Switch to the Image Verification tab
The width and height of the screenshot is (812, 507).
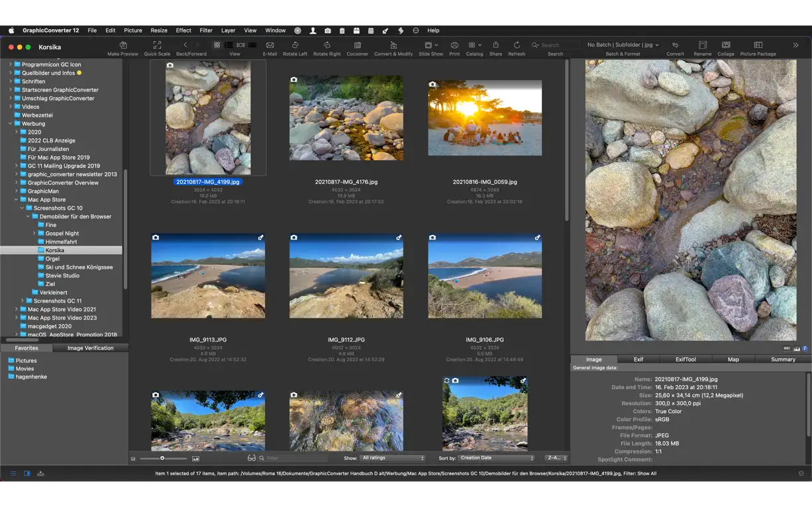pyautogui.click(x=90, y=347)
